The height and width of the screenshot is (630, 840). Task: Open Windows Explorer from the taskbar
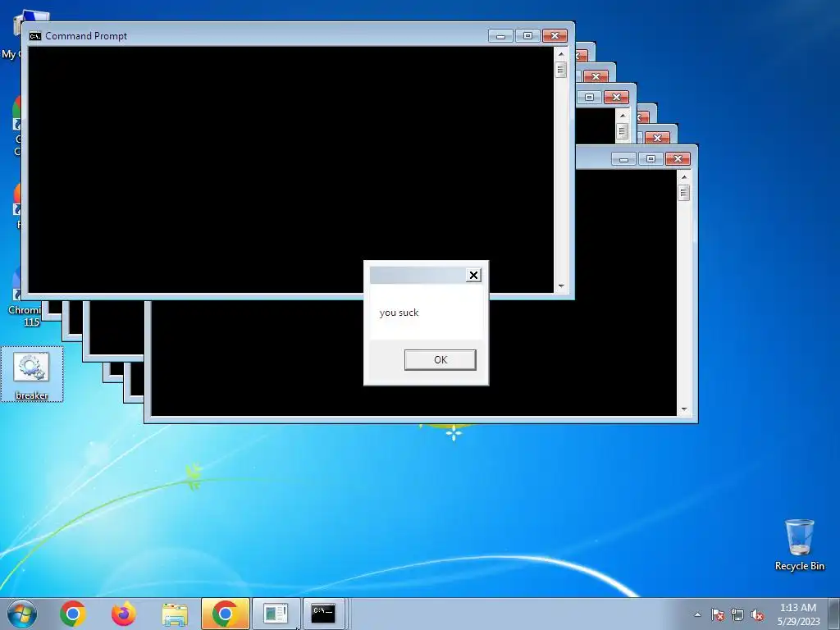click(175, 614)
